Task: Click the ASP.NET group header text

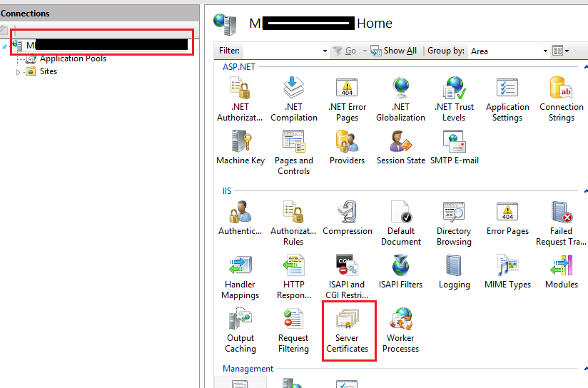Action: (239, 67)
